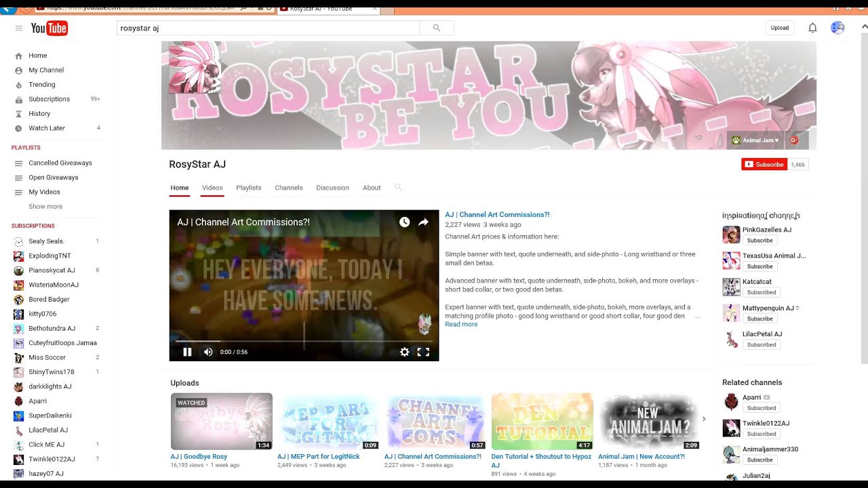Unsubscribe from Katcatcat
Screen dimensions: 868x488
[762, 292]
